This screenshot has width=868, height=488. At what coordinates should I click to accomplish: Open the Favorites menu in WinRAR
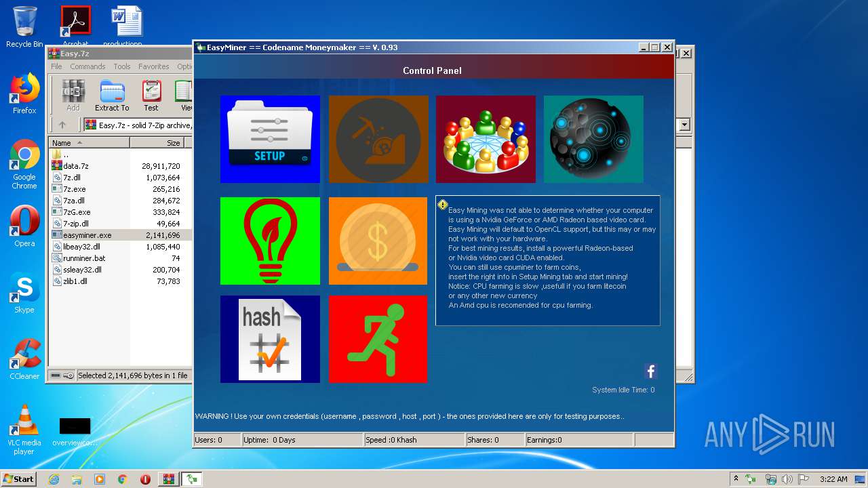154,66
